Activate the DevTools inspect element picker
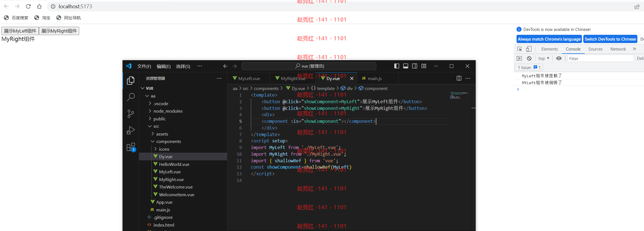Screen dimensions: 644x231 click(520, 49)
